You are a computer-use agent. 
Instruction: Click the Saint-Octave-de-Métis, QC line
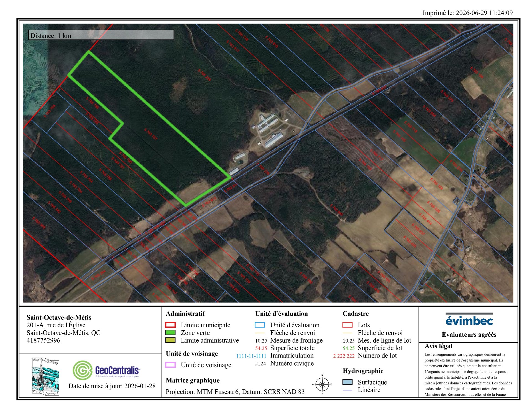pos(63,333)
